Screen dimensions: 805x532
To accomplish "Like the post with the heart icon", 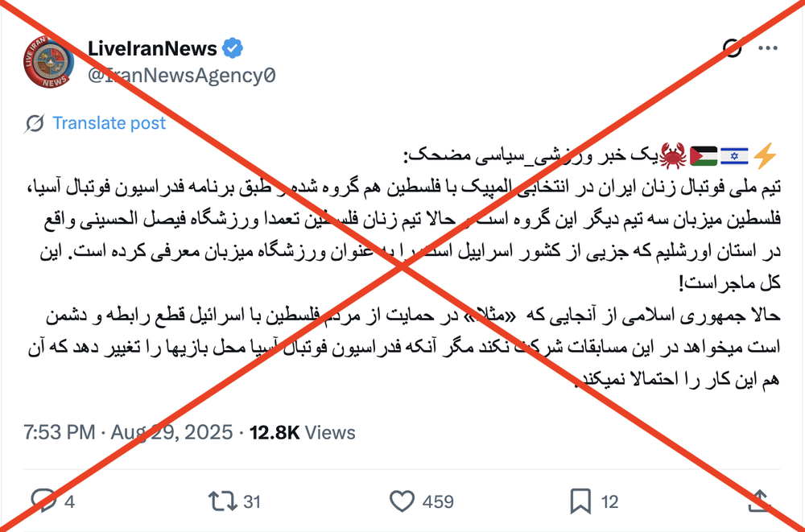I will 402,501.
